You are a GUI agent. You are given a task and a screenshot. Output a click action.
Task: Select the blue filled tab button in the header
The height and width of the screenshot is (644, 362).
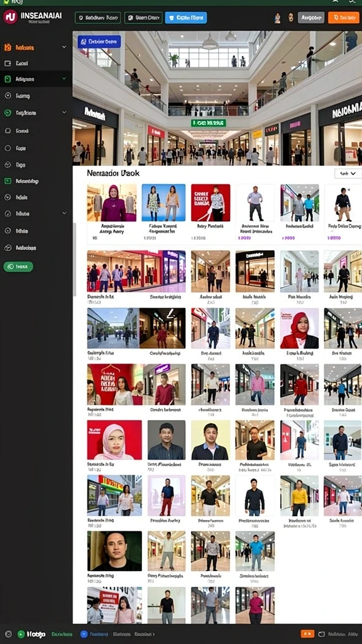[186, 18]
